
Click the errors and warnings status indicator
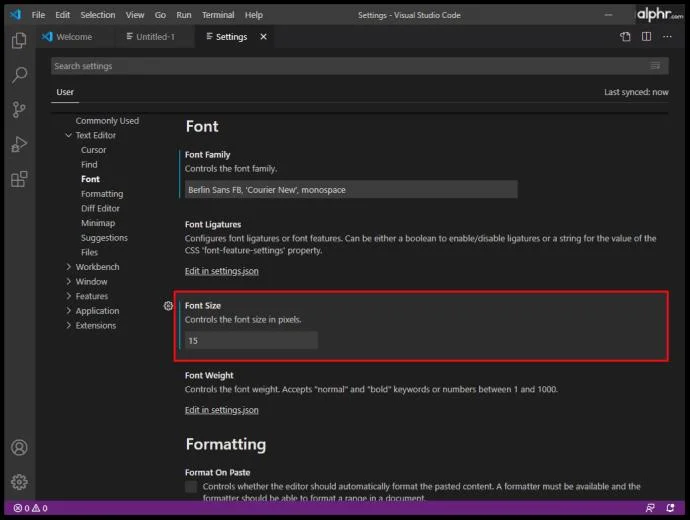tap(30, 508)
